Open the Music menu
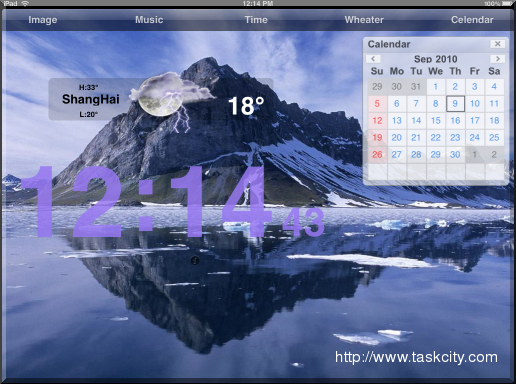Viewport: 516px width, 384px height. pyautogui.click(x=149, y=20)
